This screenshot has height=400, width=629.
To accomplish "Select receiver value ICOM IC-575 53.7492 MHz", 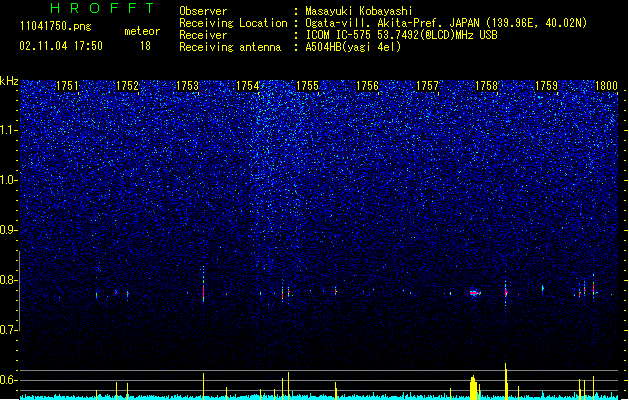I will [x=401, y=35].
